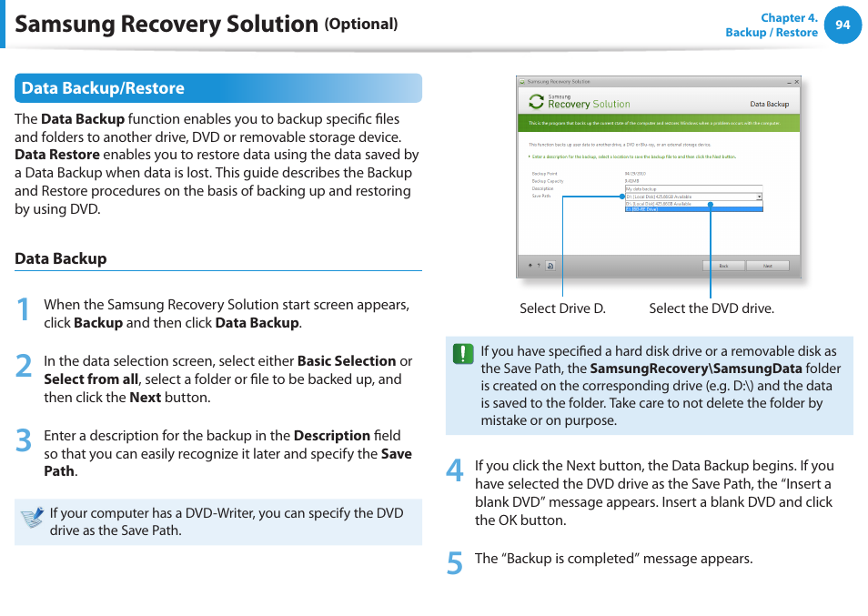
Task: Minimize the Samsung Recovery Solution dialog
Action: click(x=789, y=82)
